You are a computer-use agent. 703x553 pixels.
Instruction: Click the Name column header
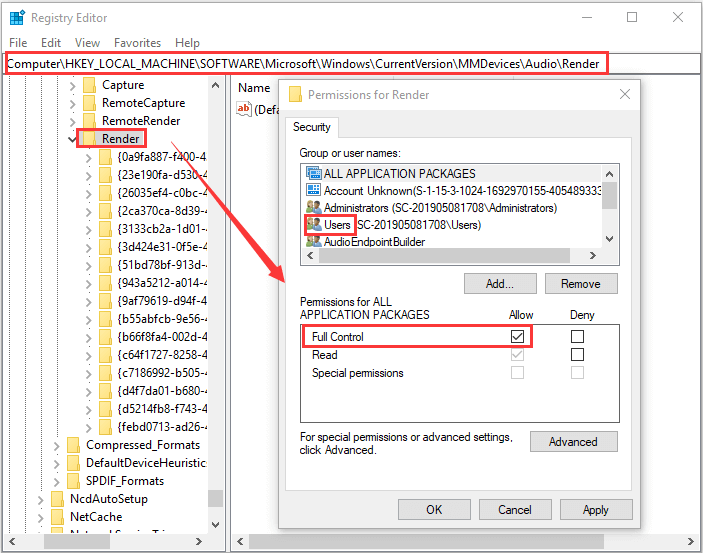[254, 88]
